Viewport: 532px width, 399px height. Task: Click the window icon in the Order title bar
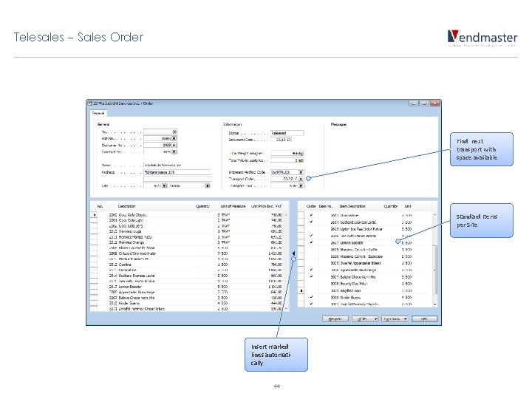90,103
